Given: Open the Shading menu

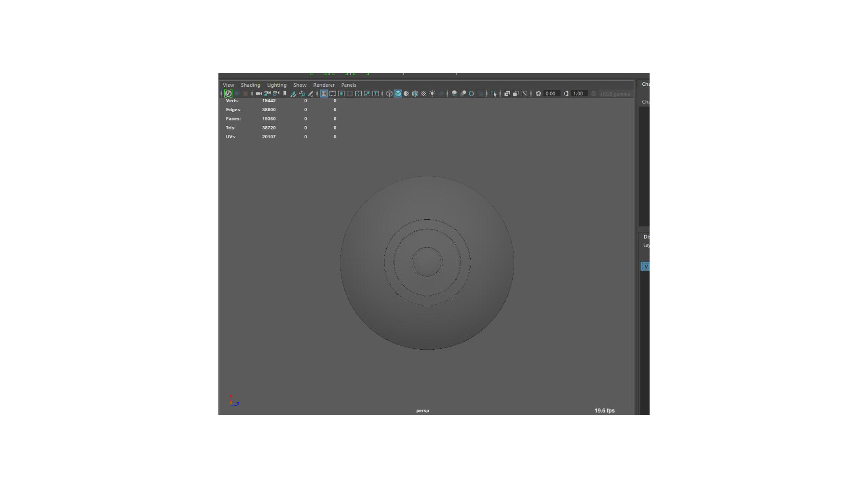Looking at the screenshot, I should pos(250,85).
